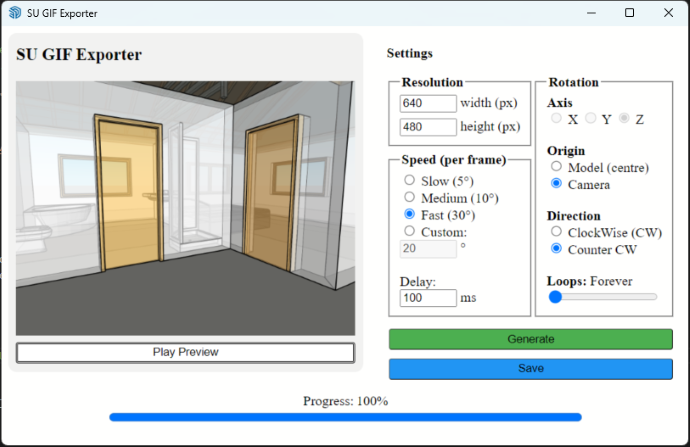690x447 pixels.
Task: Click the Play Preview button
Action: click(x=185, y=352)
